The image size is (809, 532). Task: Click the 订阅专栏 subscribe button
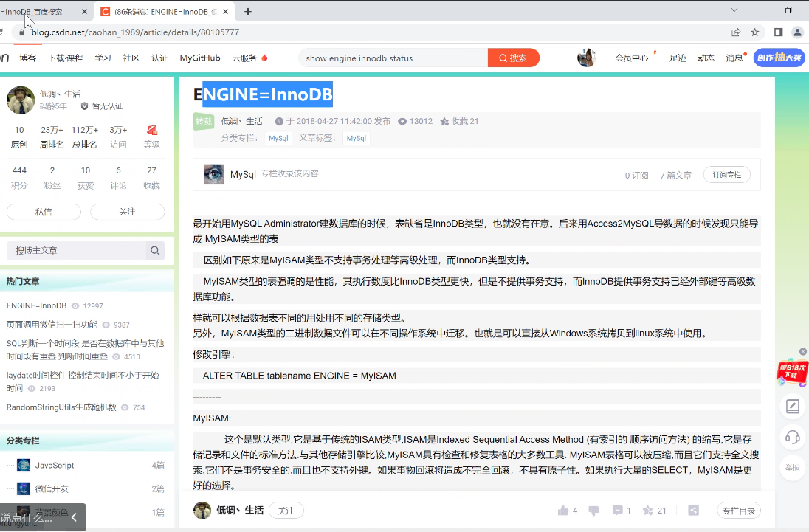[x=726, y=174]
